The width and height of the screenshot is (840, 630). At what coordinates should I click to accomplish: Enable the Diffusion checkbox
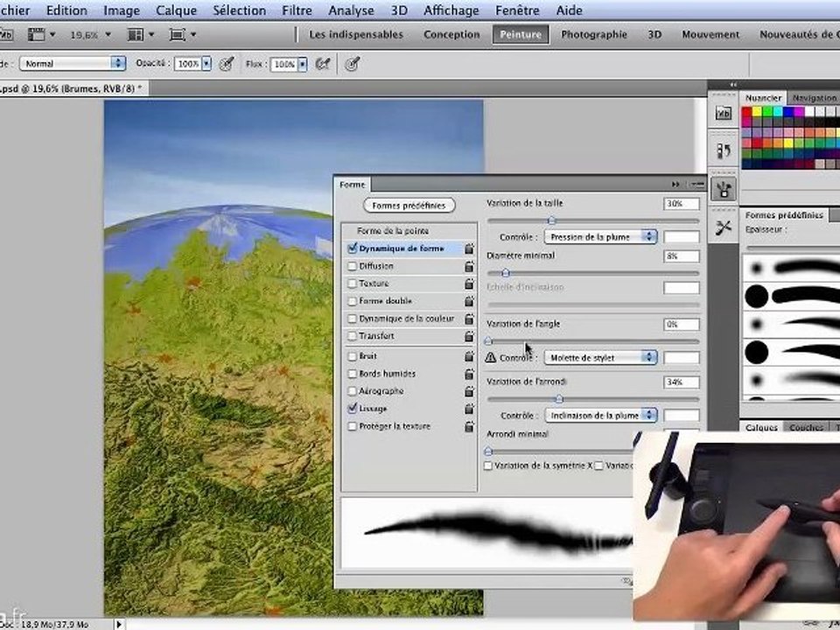[352, 266]
